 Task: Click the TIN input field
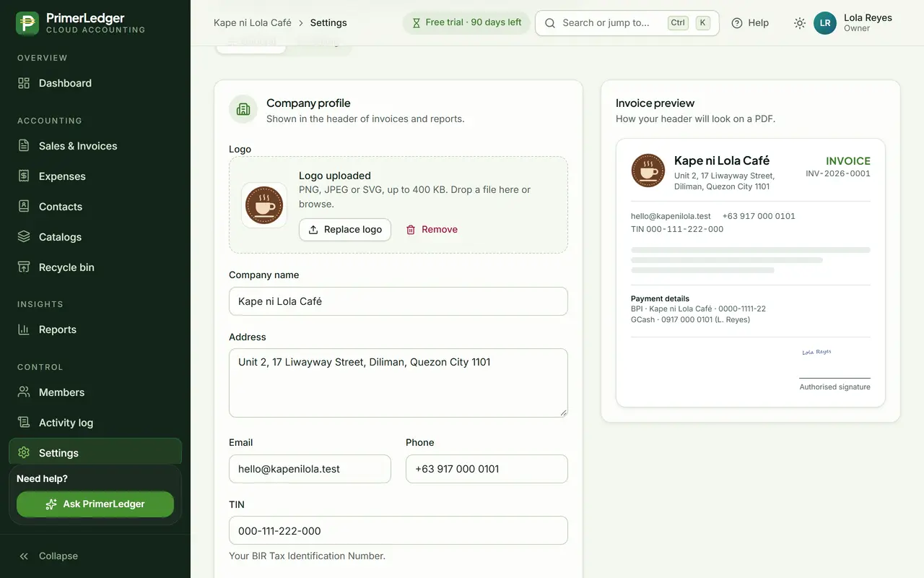tap(398, 531)
